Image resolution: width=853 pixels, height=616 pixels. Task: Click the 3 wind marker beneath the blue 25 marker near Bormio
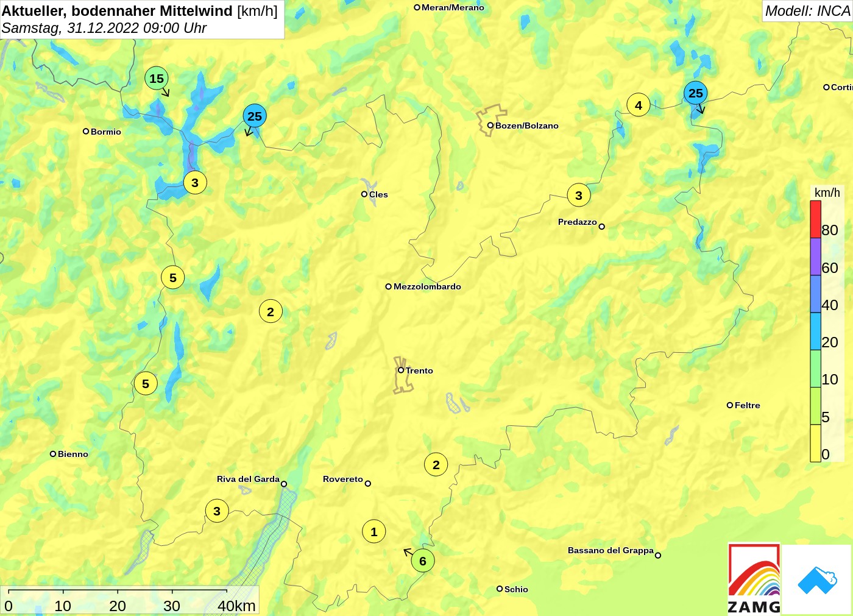pyautogui.click(x=195, y=183)
